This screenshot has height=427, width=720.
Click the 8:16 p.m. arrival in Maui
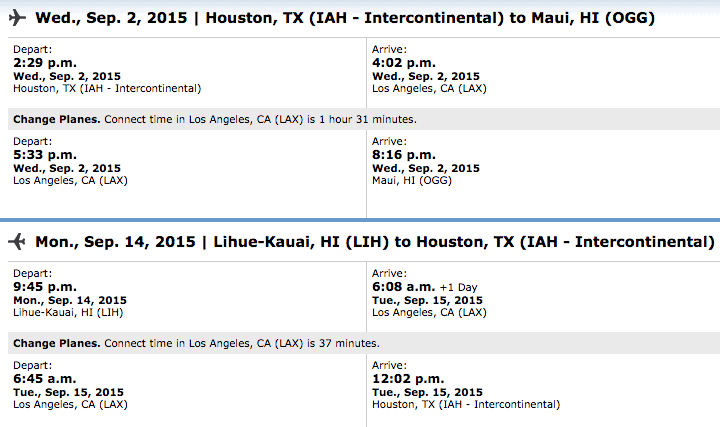(404, 155)
